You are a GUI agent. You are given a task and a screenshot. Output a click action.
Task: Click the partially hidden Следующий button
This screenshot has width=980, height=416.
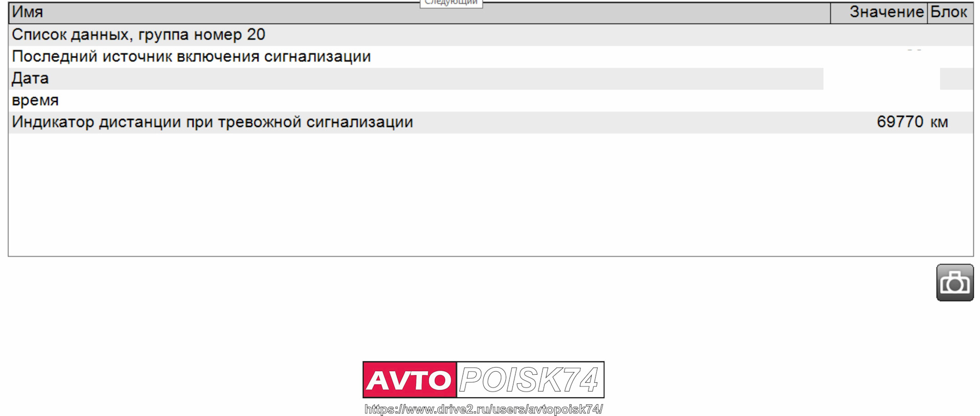click(x=451, y=4)
